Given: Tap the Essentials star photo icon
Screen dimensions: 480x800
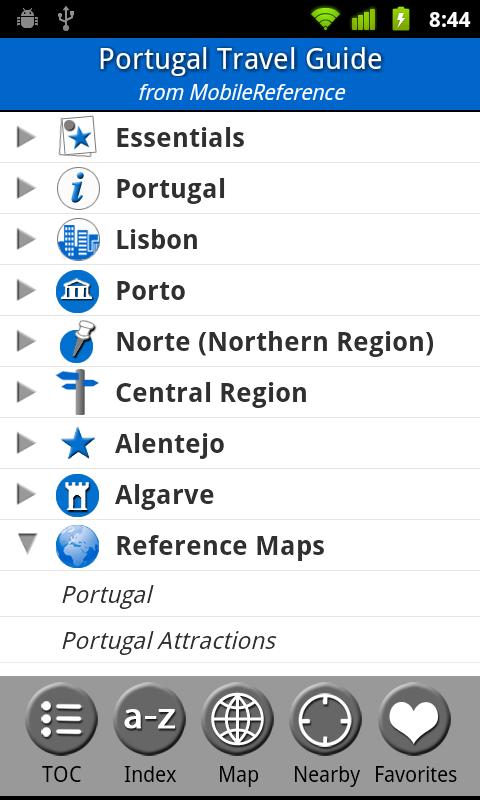Looking at the screenshot, I should [78, 137].
